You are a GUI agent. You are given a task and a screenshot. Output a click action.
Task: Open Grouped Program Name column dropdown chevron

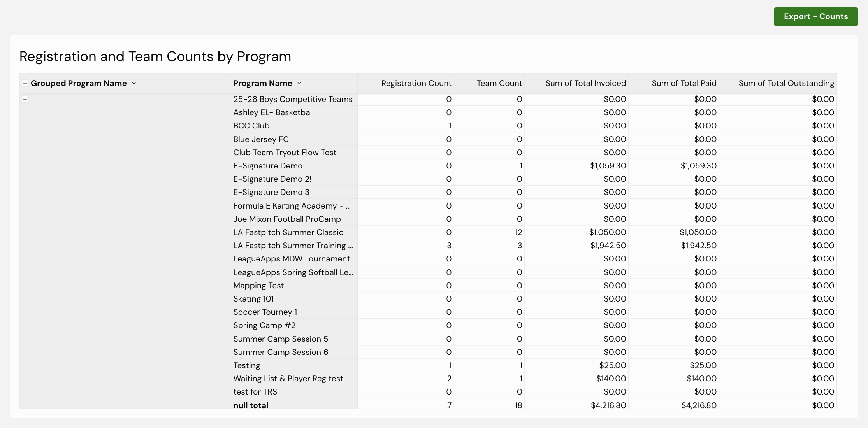[134, 83]
